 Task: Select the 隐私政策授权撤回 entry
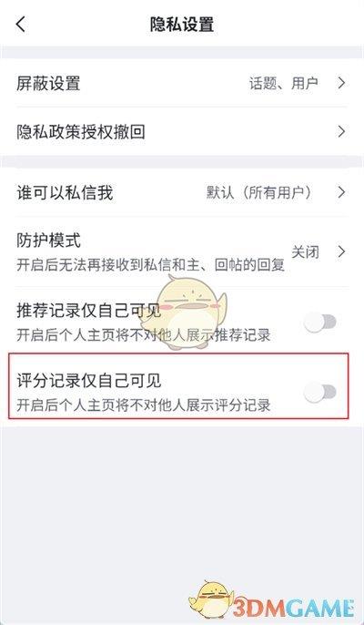pyautogui.click(x=182, y=132)
